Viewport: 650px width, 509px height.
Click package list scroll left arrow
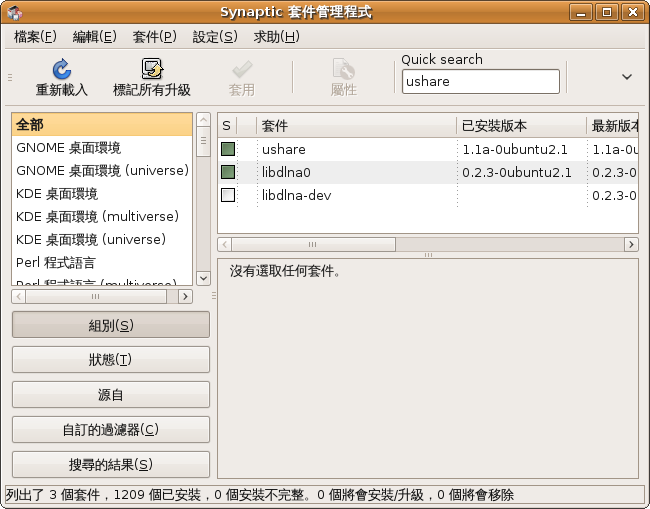[225, 244]
